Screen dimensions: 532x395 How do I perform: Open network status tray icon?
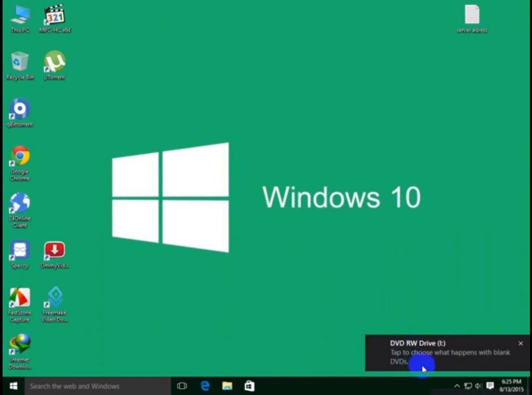point(468,386)
